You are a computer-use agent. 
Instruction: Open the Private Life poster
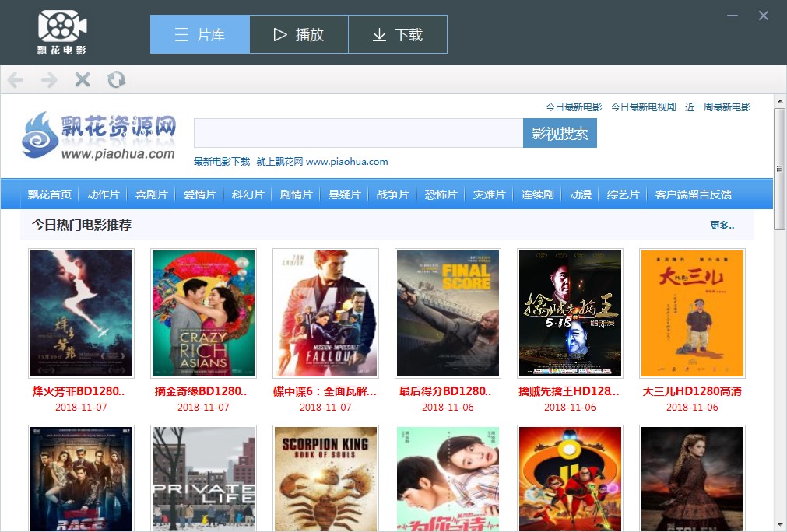point(203,479)
